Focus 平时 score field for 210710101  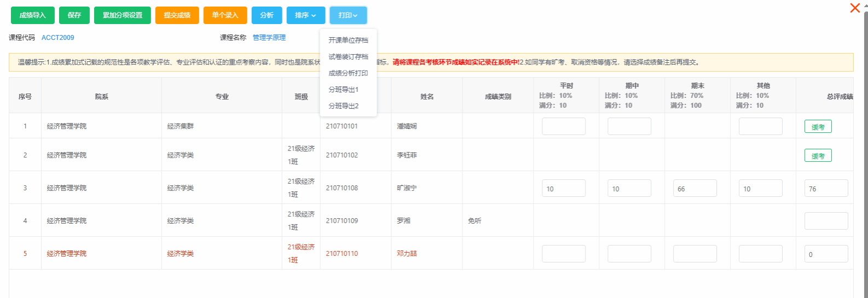click(x=564, y=126)
